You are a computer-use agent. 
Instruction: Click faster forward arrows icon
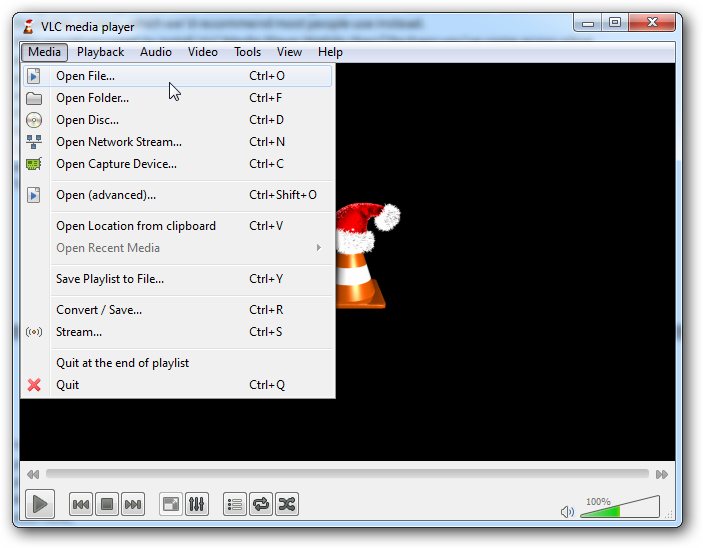coord(662,474)
